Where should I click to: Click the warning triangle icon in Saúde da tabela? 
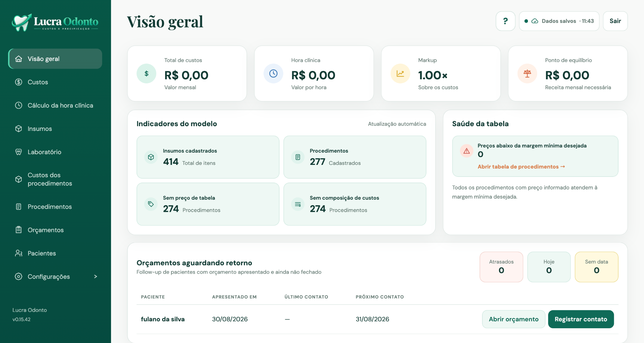click(x=467, y=151)
